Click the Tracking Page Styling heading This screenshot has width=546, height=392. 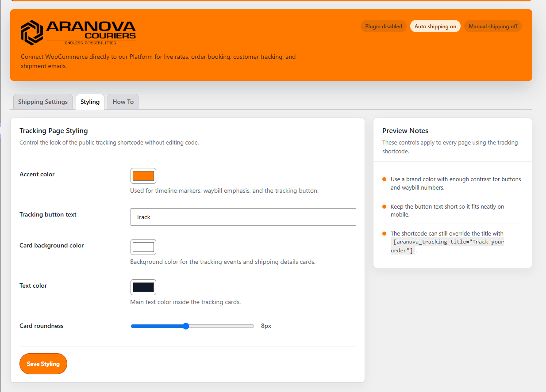pyautogui.click(x=54, y=131)
